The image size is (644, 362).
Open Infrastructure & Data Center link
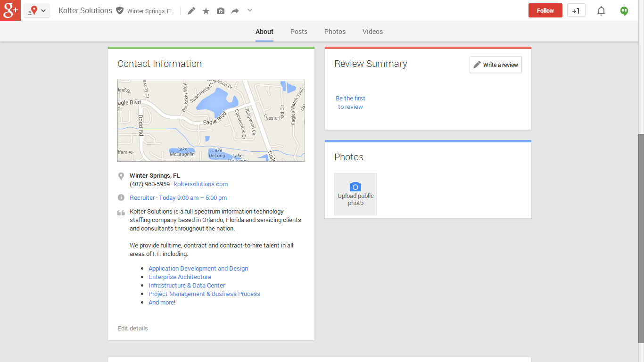(x=187, y=286)
